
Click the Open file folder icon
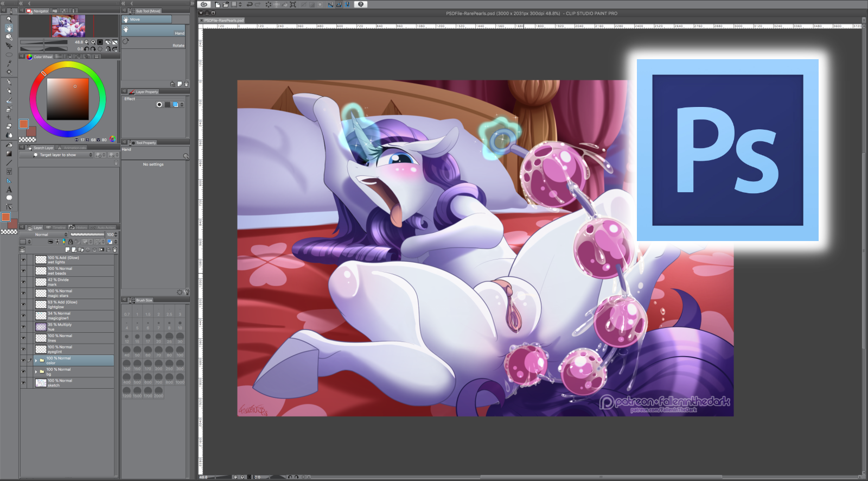click(226, 4)
